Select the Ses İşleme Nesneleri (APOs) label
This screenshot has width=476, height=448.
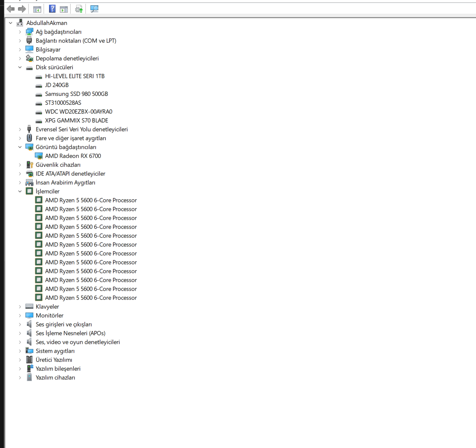pos(71,333)
